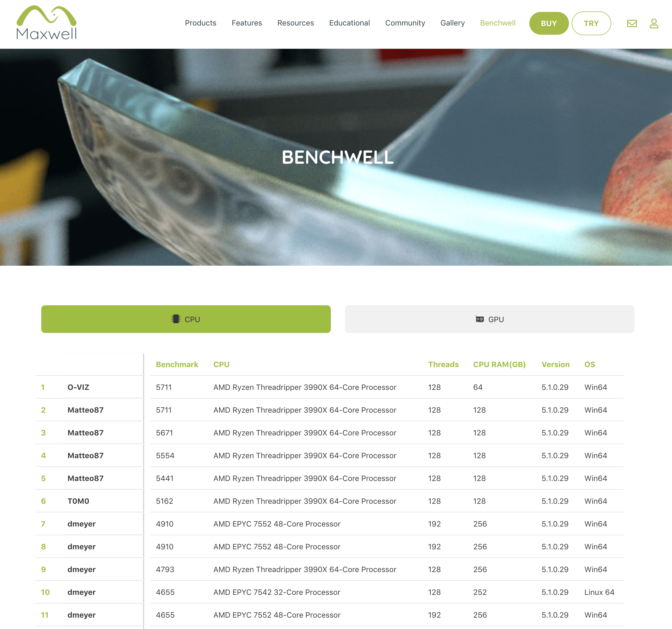The image size is (672, 629).
Task: Open the user account icon
Action: [x=654, y=23]
